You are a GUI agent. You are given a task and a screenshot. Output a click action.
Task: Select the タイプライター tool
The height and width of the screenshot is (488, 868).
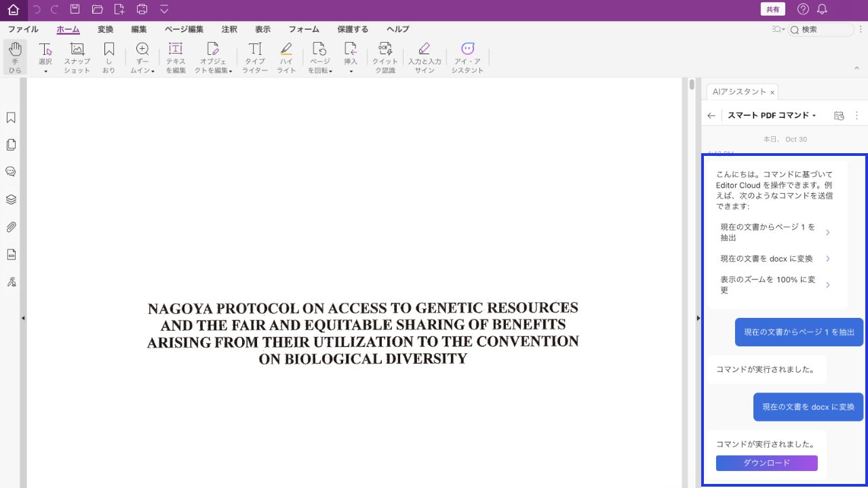pyautogui.click(x=255, y=58)
